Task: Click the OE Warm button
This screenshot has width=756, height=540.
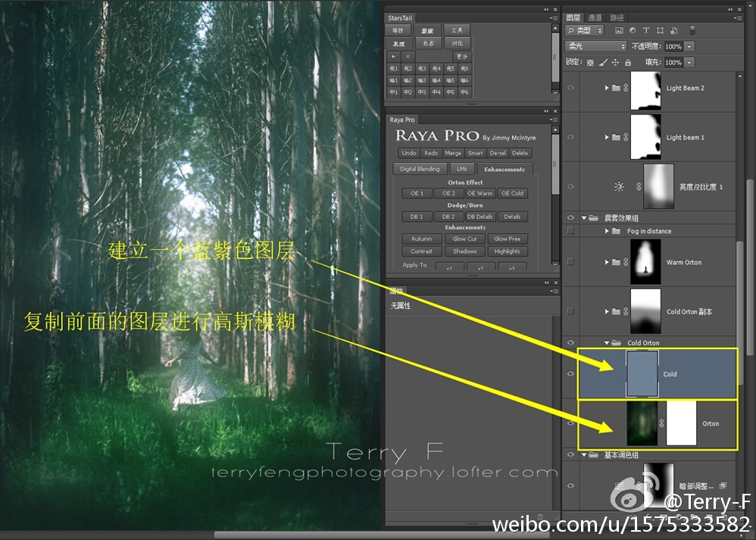Action: click(480, 193)
